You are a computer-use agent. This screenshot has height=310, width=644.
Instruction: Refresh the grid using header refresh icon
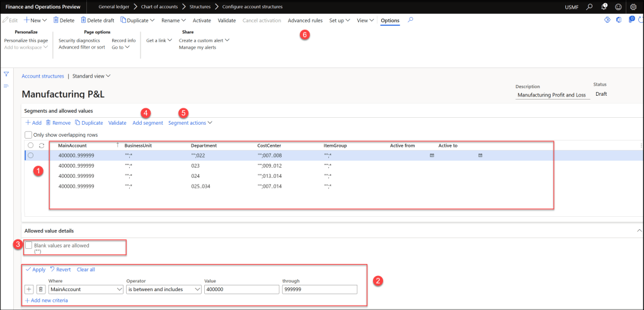pos(42,146)
